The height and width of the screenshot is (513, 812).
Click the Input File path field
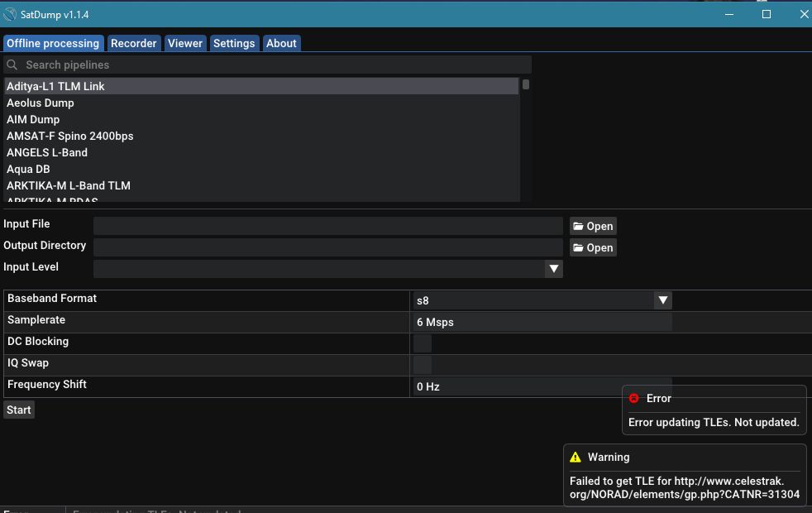pyautogui.click(x=327, y=226)
